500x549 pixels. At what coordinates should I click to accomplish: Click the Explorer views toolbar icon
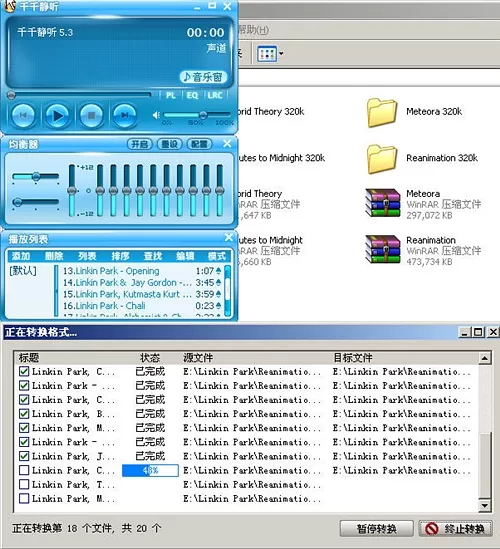[x=267, y=54]
